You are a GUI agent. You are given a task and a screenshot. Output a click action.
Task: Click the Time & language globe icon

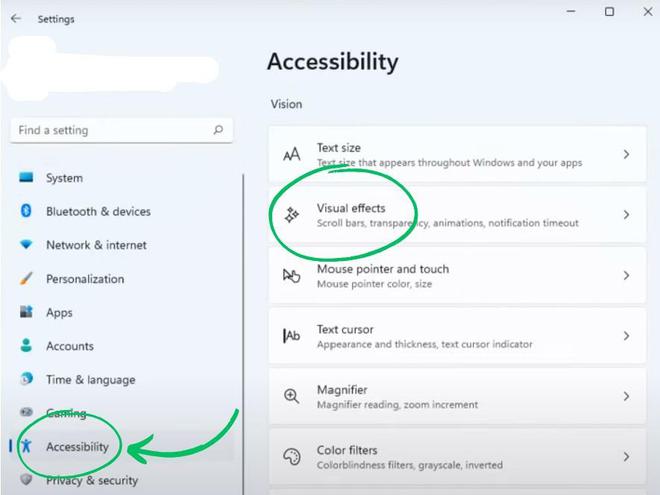tap(27, 379)
